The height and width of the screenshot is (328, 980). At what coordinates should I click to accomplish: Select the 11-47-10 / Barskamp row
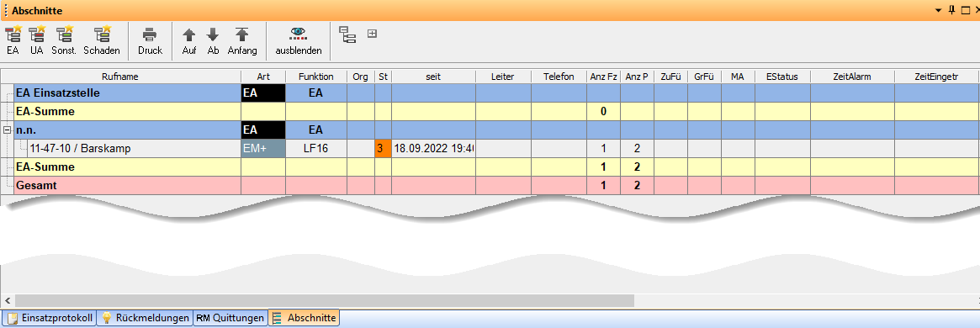click(x=490, y=149)
